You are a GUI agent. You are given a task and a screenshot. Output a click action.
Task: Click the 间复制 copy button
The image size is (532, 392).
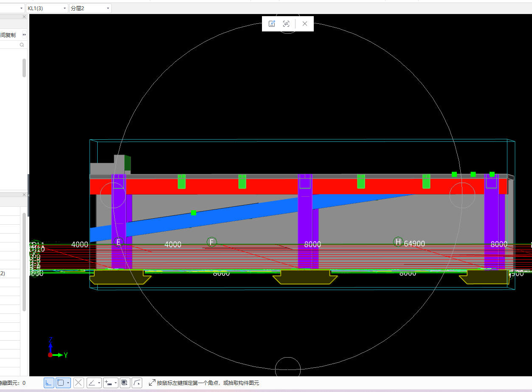pos(8,35)
